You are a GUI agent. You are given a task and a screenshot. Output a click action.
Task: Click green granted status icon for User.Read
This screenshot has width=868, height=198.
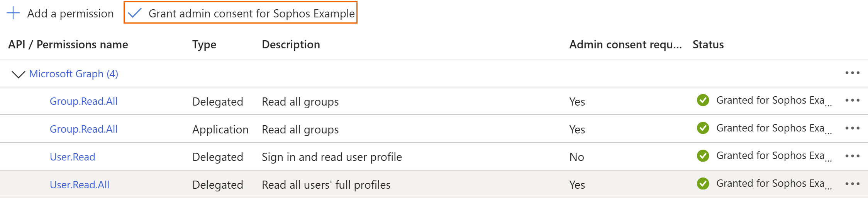703,156
